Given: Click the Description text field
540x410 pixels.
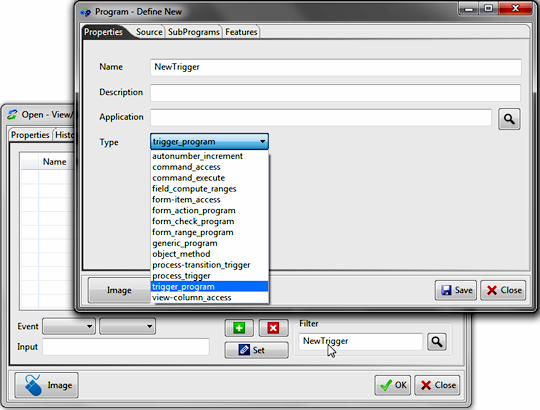Looking at the screenshot, I should (x=335, y=93).
